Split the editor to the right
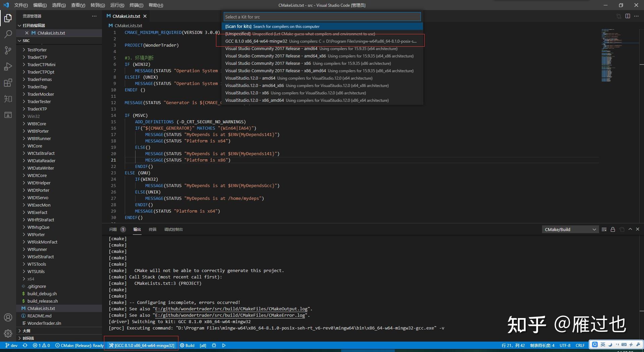644x352 pixels. [x=628, y=16]
